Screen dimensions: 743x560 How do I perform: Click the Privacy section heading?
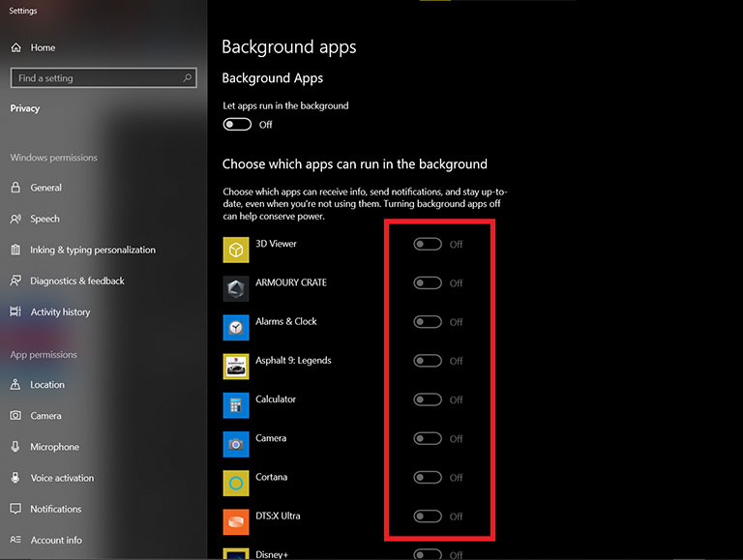click(x=25, y=108)
